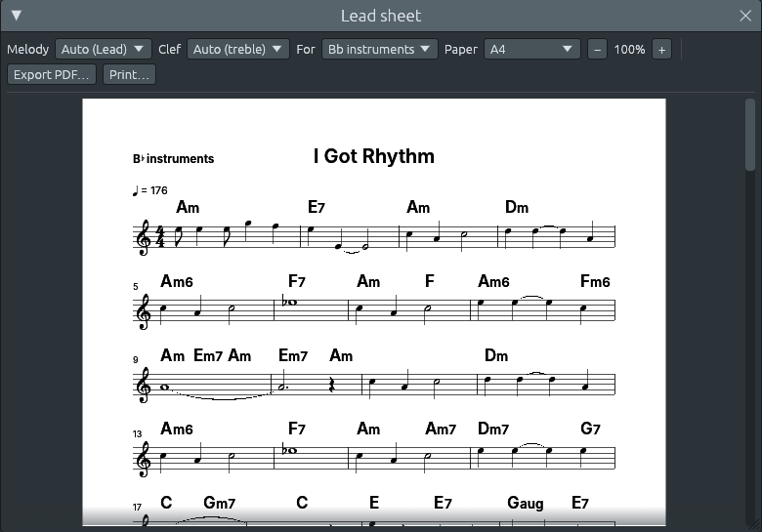Open the Bb instruments transposition dropdown
Screen dimensions: 762x532
[x=380, y=49]
